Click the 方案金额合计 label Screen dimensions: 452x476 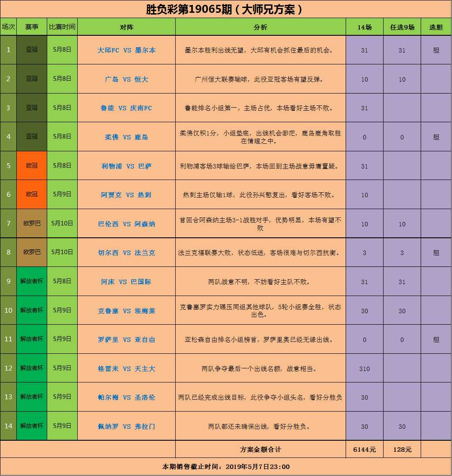(260, 450)
